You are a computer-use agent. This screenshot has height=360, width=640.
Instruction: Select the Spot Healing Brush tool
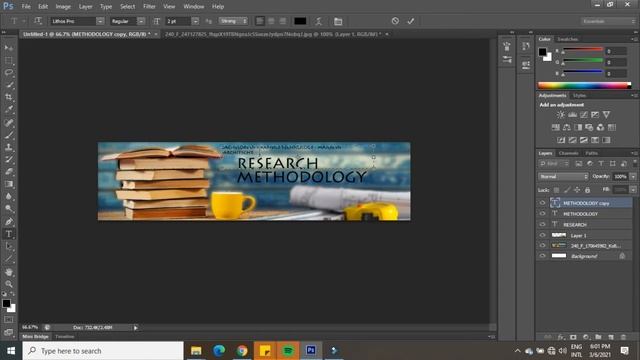point(9,122)
